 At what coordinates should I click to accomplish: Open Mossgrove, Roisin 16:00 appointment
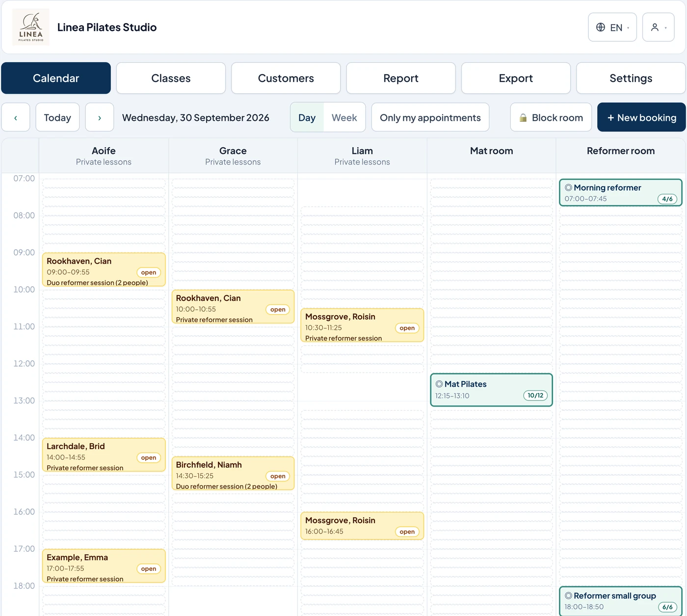pos(362,526)
